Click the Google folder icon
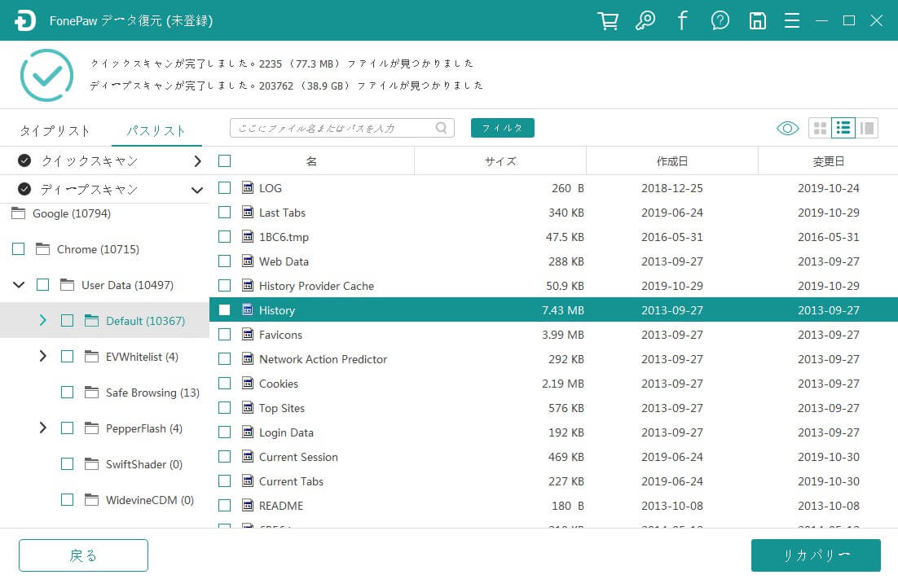This screenshot has width=898, height=588. point(18,213)
